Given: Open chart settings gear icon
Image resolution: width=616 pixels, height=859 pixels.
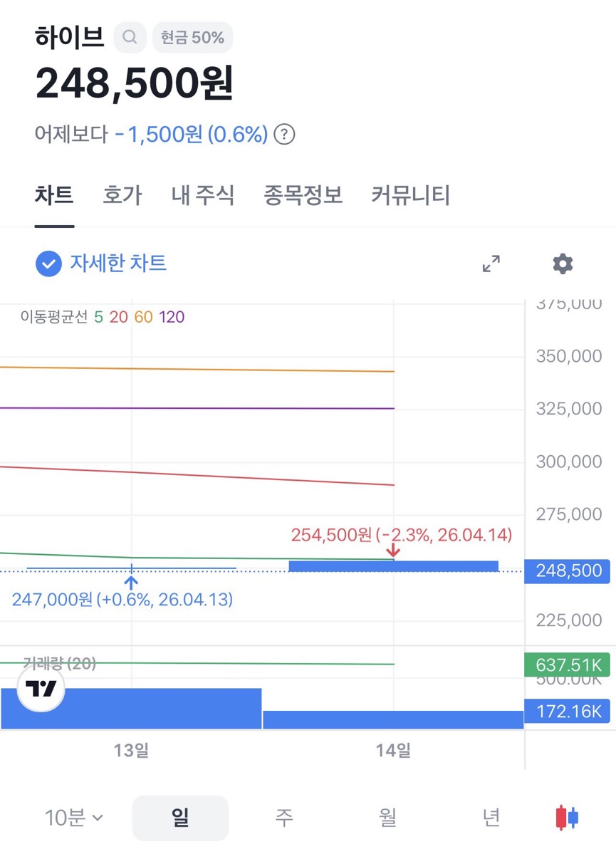Looking at the screenshot, I should [x=563, y=264].
